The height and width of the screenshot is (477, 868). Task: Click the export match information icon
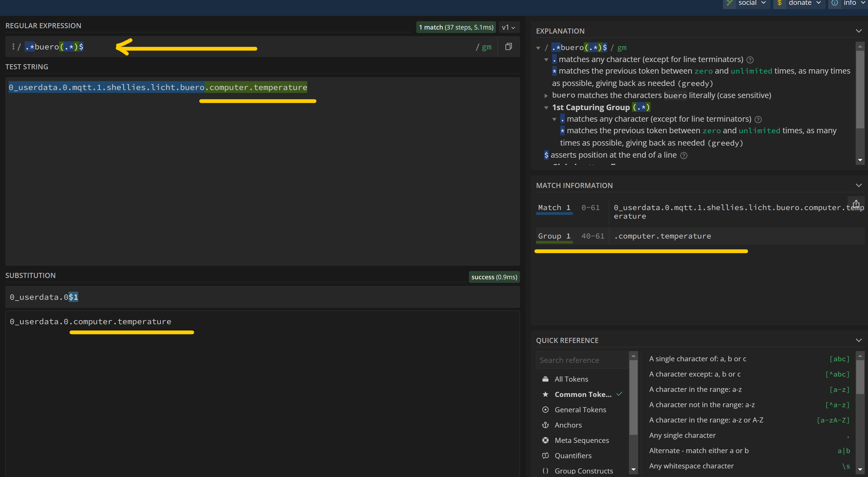click(856, 204)
